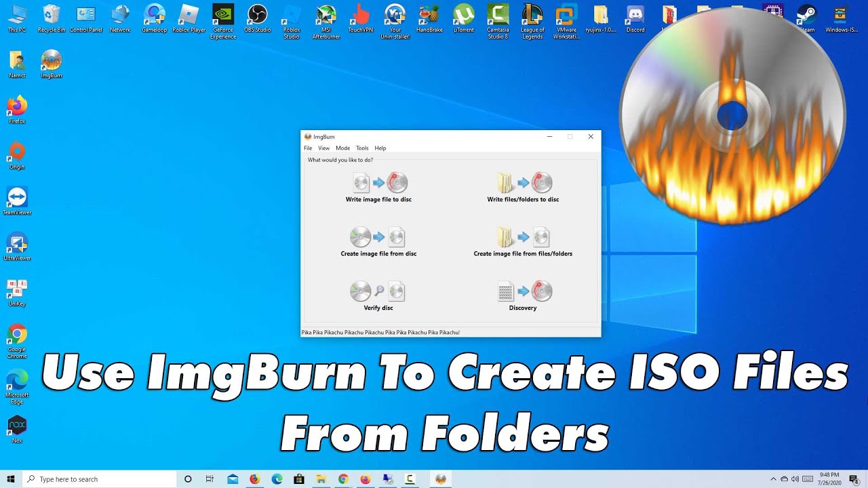Open Mail app from taskbar
The width and height of the screenshot is (868, 488).
click(x=233, y=479)
